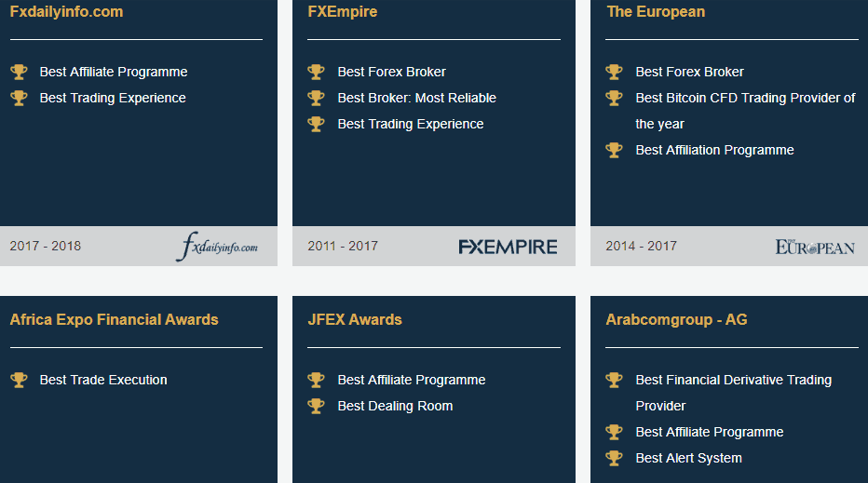Click the 2011 - 2017 year range
Screen dimensions: 868x483
coord(343,247)
